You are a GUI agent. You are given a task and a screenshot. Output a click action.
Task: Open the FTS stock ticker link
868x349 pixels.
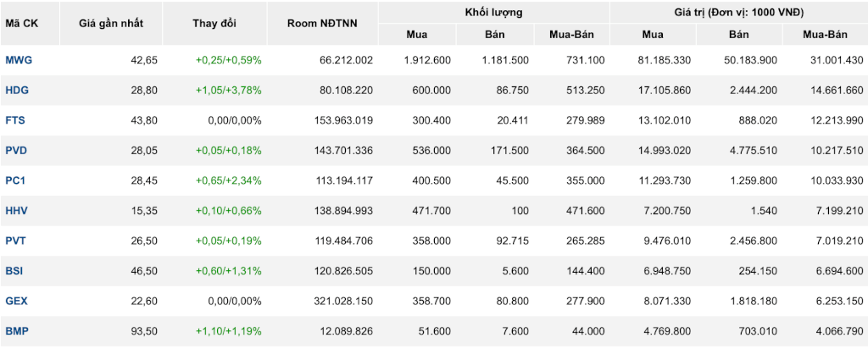[x=17, y=120]
